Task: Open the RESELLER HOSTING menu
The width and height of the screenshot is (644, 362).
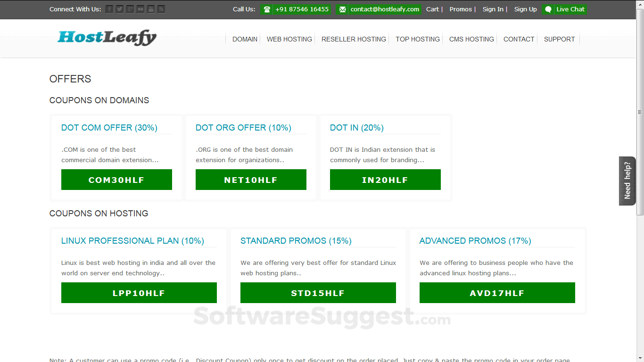Action: click(x=354, y=39)
